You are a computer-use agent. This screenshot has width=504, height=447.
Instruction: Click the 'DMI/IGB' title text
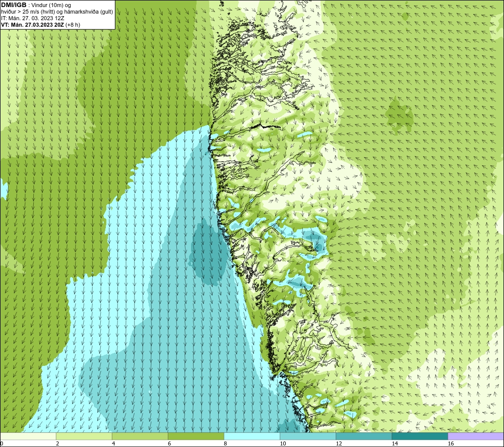tap(14, 5)
